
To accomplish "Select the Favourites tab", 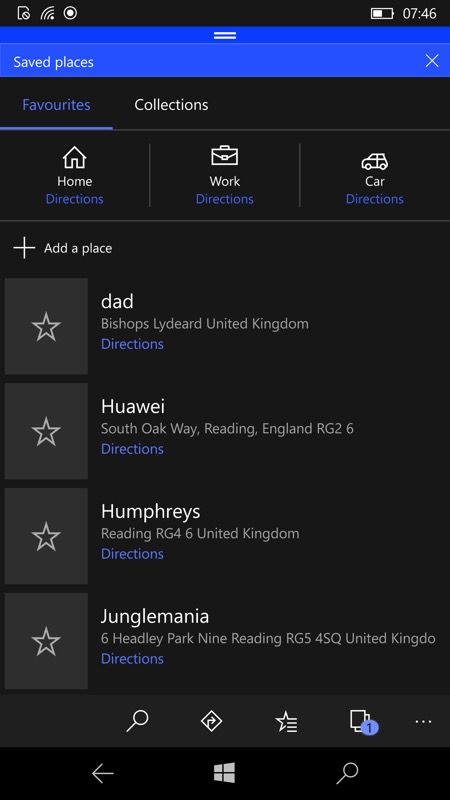I will coord(56,105).
